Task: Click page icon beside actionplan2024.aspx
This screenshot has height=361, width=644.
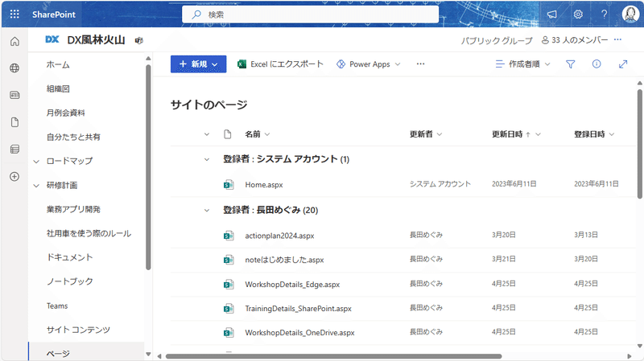Action: pos(229,236)
